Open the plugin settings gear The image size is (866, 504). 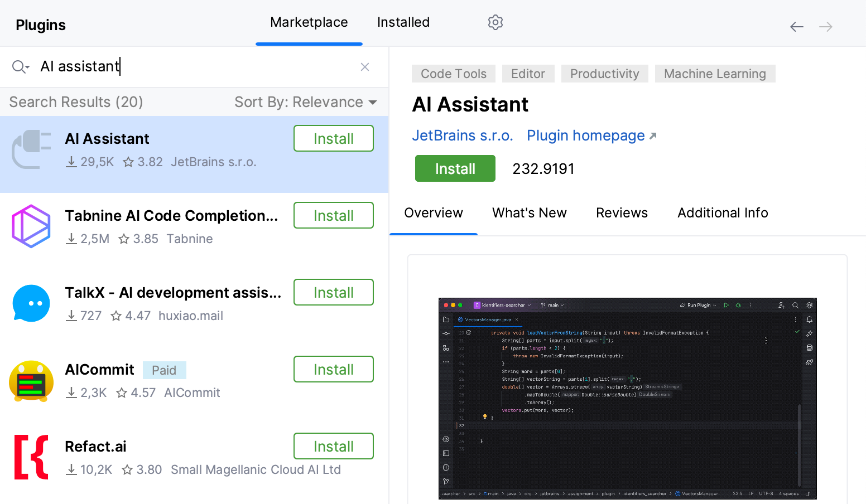tap(495, 22)
